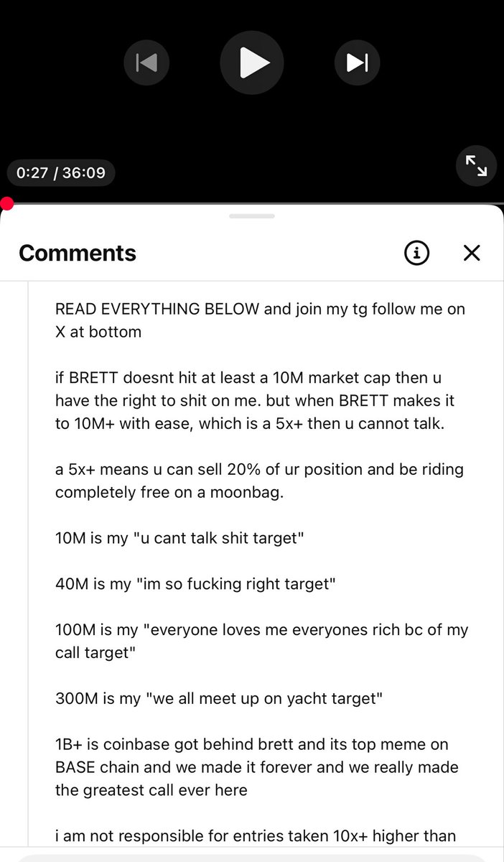
Task: Open the comments info icon
Action: pyautogui.click(x=417, y=253)
